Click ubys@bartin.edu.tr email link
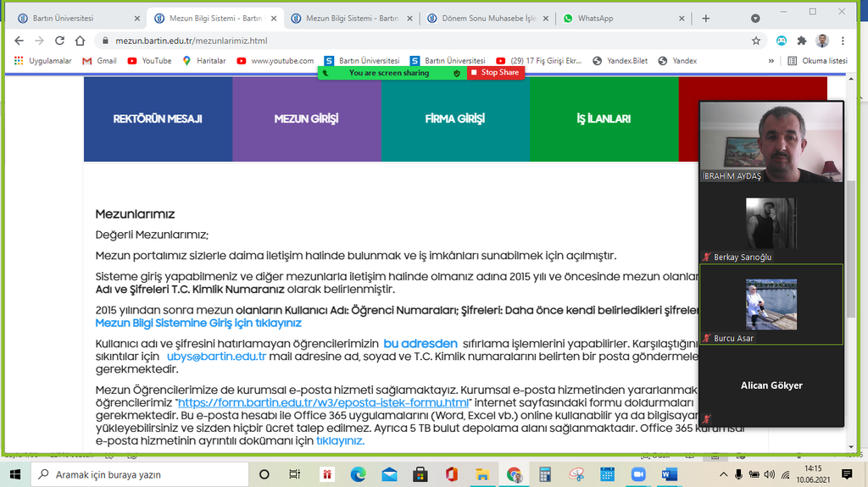The width and height of the screenshot is (868, 487). click(216, 357)
